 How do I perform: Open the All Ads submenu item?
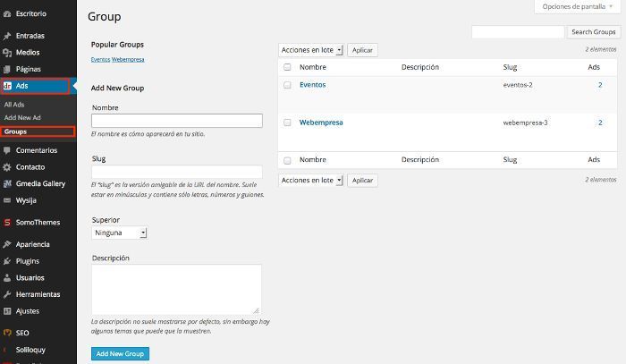click(14, 105)
